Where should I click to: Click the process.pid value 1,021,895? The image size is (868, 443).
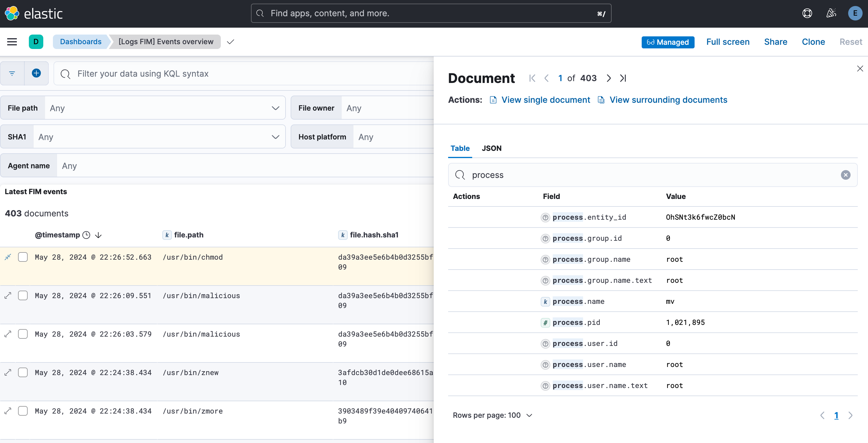(x=685, y=322)
